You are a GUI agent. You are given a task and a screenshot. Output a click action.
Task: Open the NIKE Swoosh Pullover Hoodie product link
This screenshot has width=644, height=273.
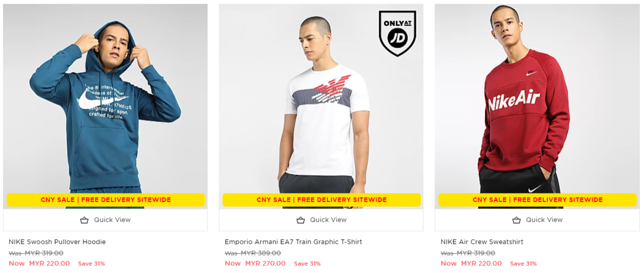(57, 242)
